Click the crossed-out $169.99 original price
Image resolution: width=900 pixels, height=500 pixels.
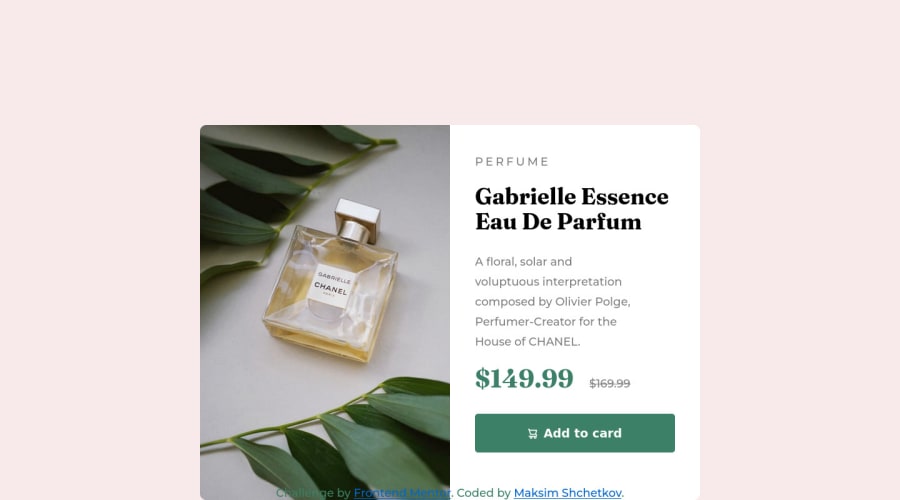pos(610,383)
